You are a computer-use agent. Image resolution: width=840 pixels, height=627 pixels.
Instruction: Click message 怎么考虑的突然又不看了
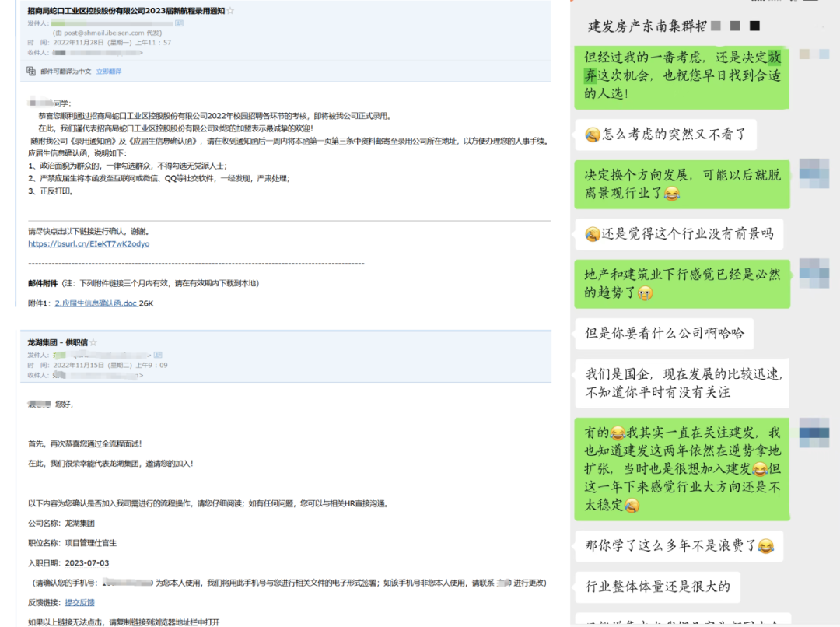coord(666,135)
